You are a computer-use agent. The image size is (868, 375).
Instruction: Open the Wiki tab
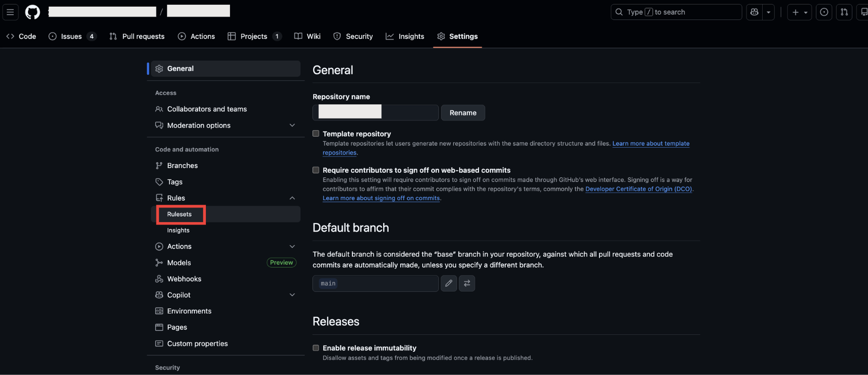click(307, 36)
